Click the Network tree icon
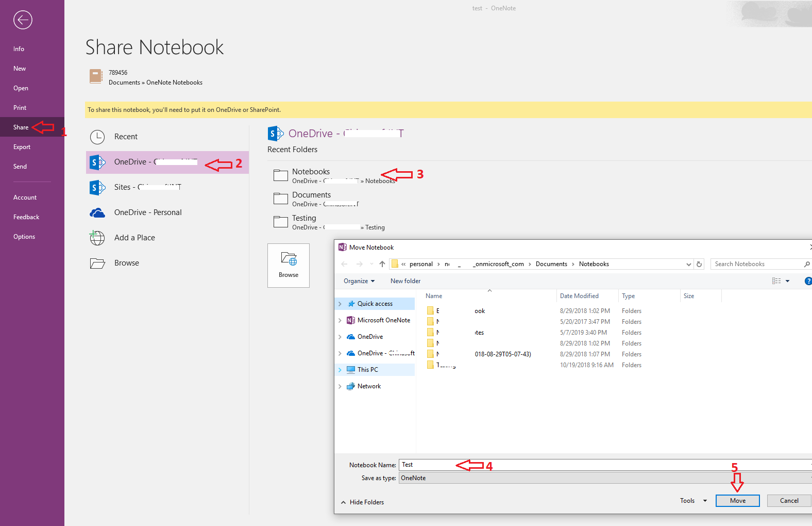812x526 pixels. click(351, 386)
